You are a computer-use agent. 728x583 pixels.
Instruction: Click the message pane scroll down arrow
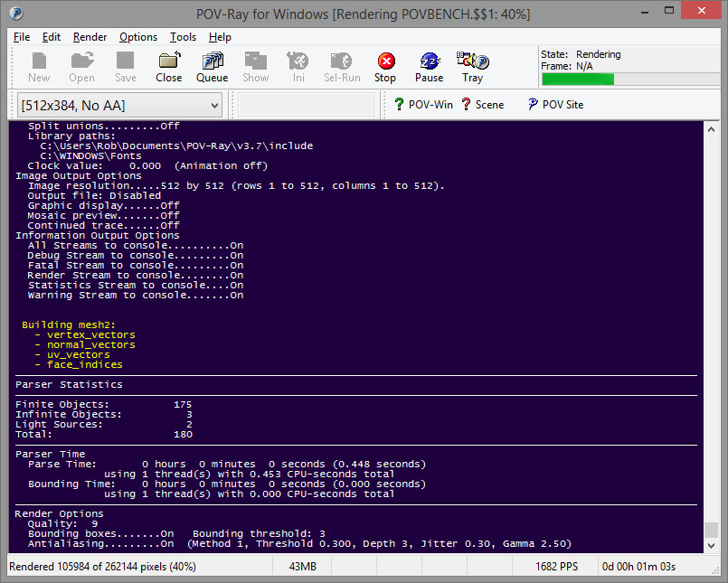tap(711, 545)
